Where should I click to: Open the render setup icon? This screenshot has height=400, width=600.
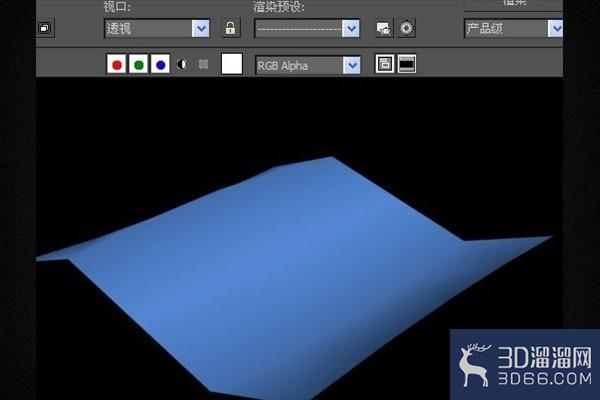tap(384, 28)
